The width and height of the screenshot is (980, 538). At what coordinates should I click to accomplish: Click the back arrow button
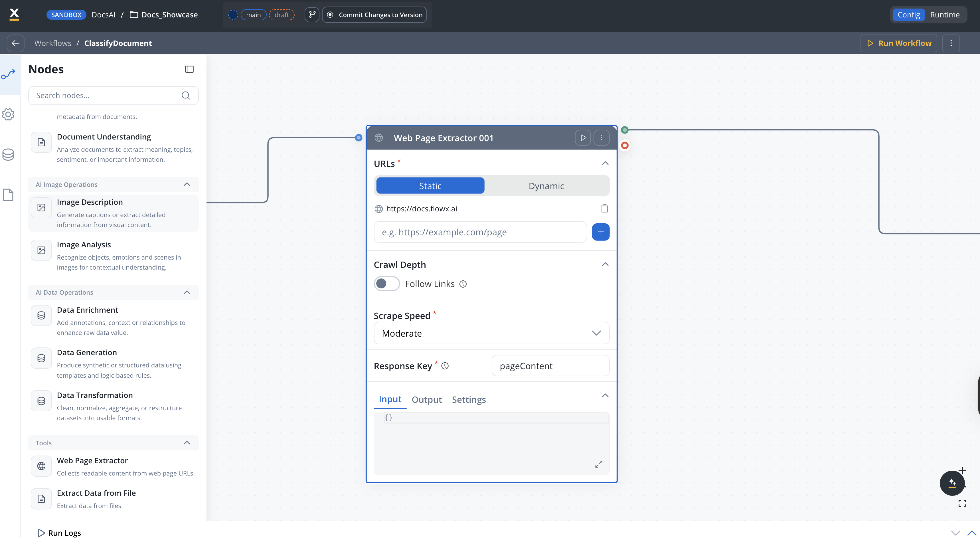point(16,43)
